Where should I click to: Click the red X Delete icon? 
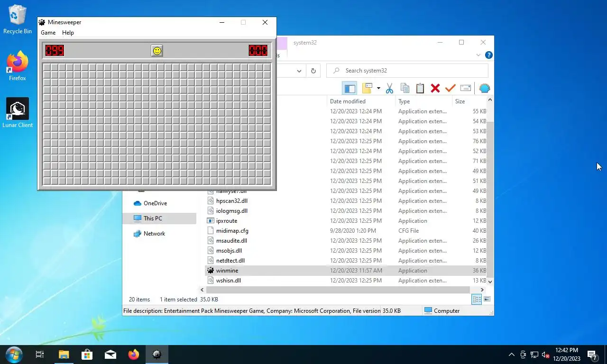[x=435, y=88]
